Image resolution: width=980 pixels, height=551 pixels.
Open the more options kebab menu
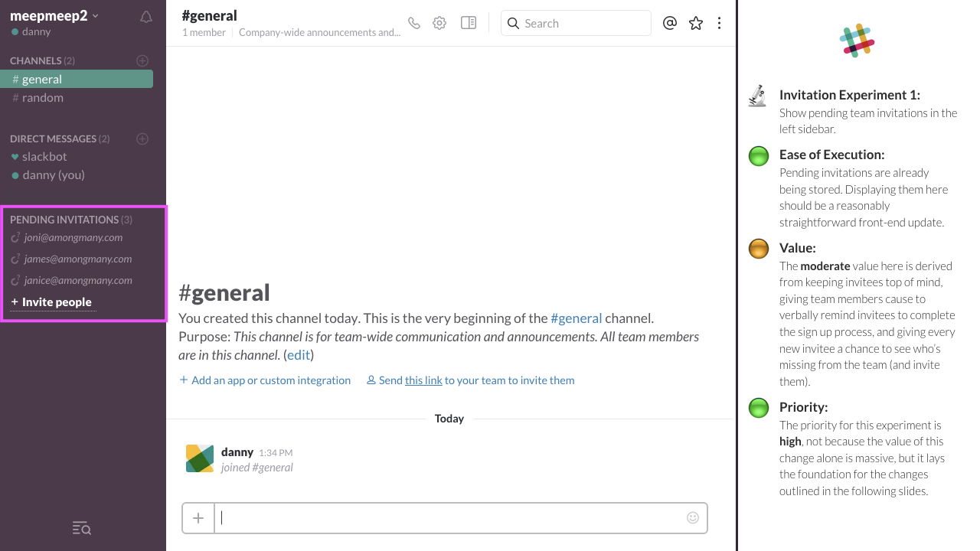[x=719, y=23]
